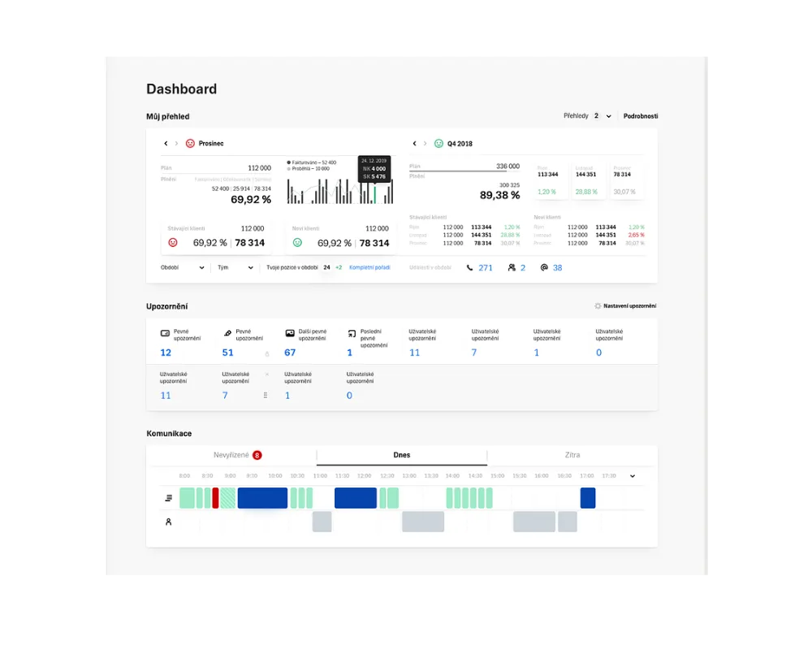Open Další pevné upozornění count 67
This screenshot has height=650, width=812.
point(290,353)
